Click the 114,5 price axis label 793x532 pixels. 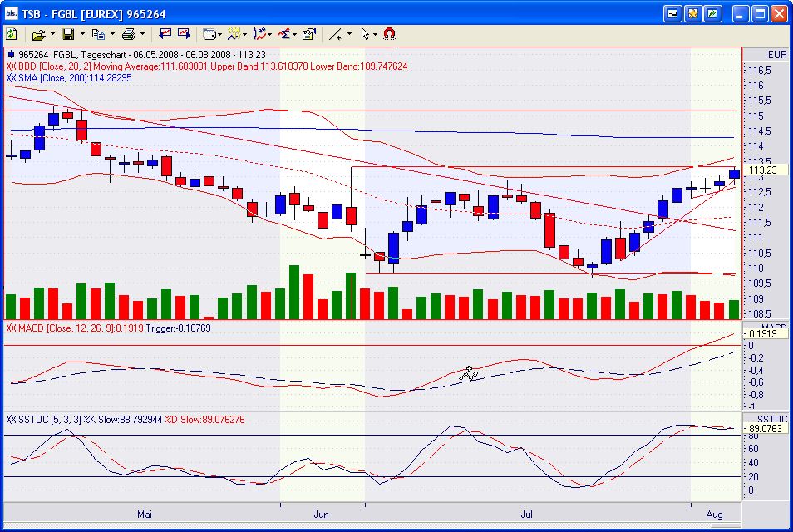point(760,131)
